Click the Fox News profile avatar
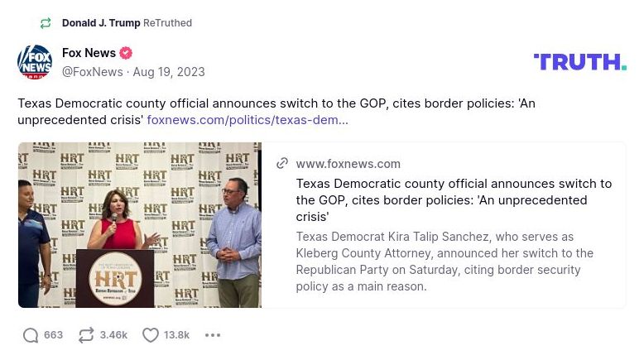Screen dimensions: 644x360 [x=35, y=62]
